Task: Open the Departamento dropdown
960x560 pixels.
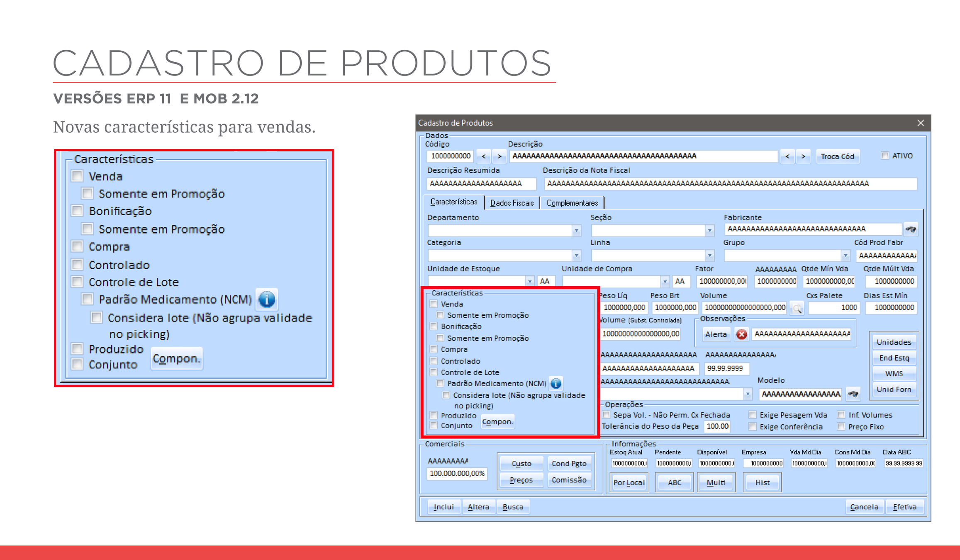Action: (576, 230)
